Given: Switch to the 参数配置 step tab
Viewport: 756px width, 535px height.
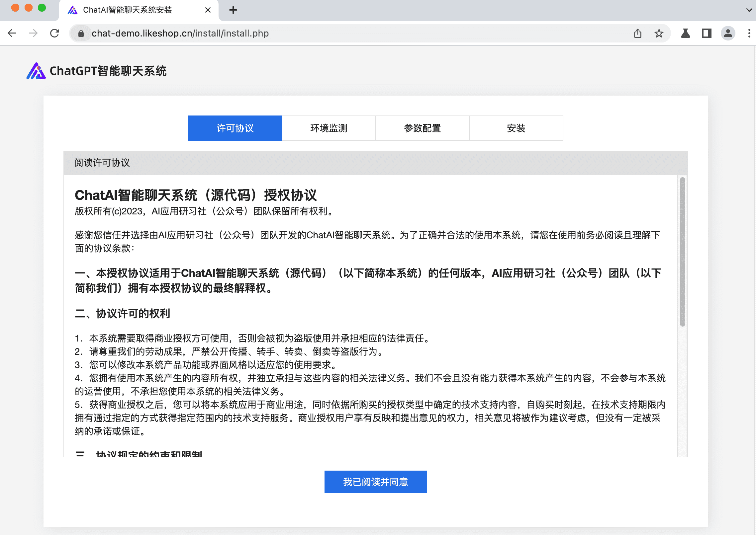Looking at the screenshot, I should [423, 128].
